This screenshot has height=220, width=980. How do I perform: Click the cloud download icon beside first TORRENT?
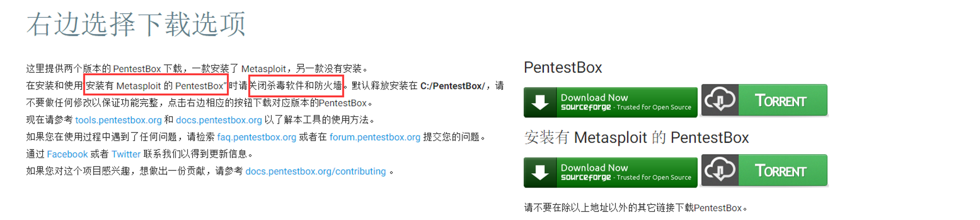click(x=720, y=100)
